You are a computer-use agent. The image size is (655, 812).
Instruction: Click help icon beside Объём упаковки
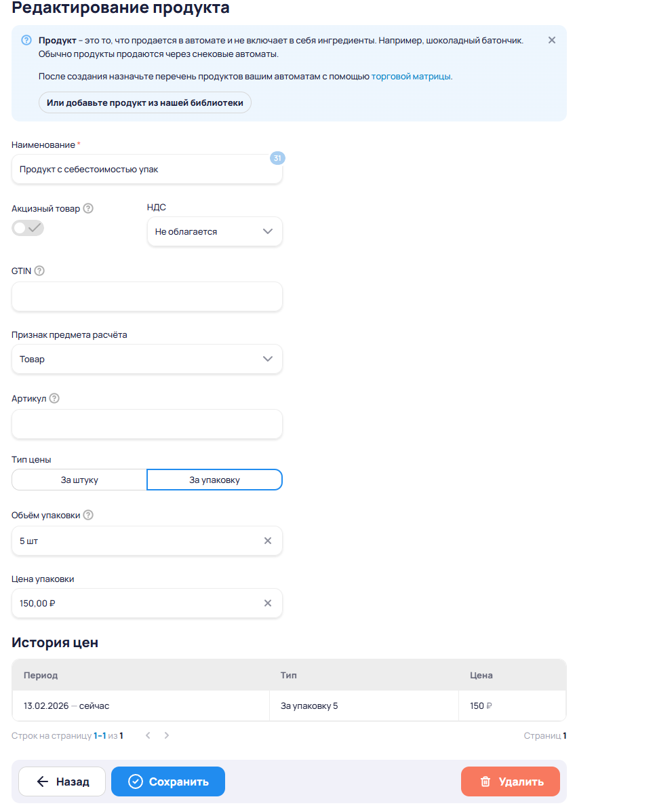[x=88, y=515]
